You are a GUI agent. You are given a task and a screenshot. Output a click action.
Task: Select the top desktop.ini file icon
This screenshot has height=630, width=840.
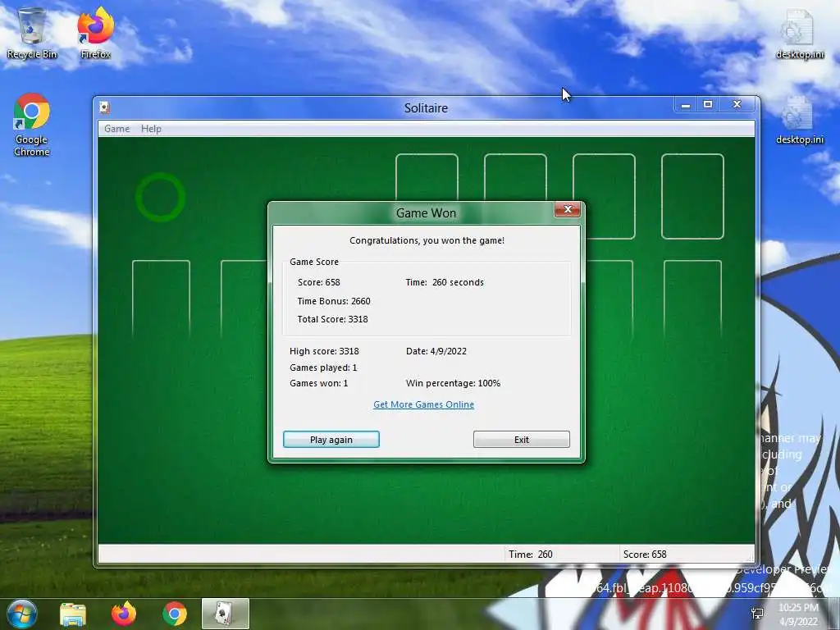coord(799,33)
